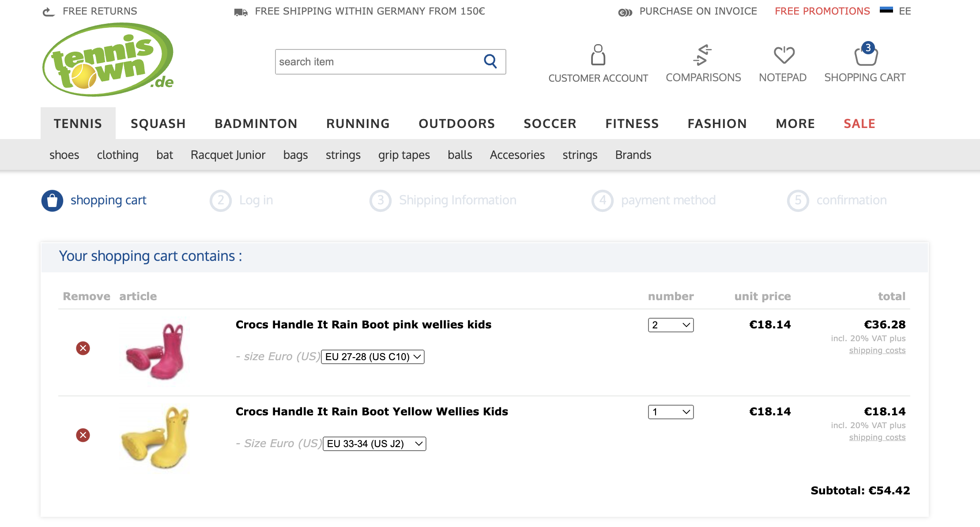
Task: Click the confirmation step label
Action: point(852,200)
